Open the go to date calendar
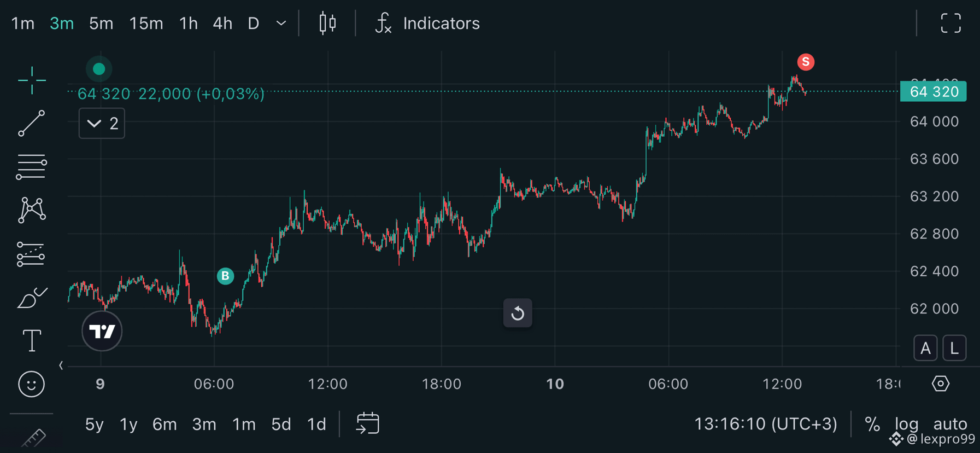The width and height of the screenshot is (980, 453). (x=368, y=423)
